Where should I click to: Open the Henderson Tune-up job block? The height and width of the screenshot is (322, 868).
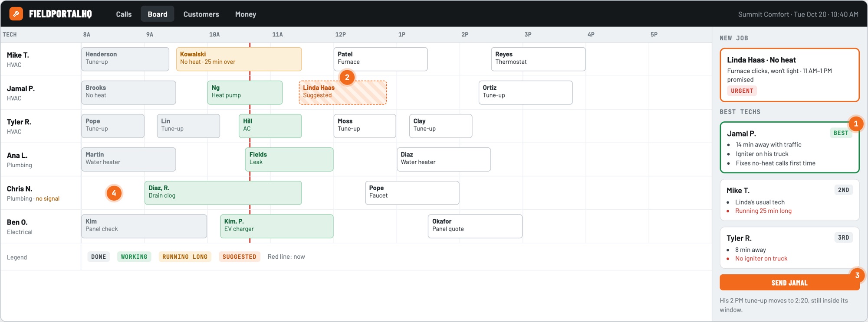click(125, 59)
